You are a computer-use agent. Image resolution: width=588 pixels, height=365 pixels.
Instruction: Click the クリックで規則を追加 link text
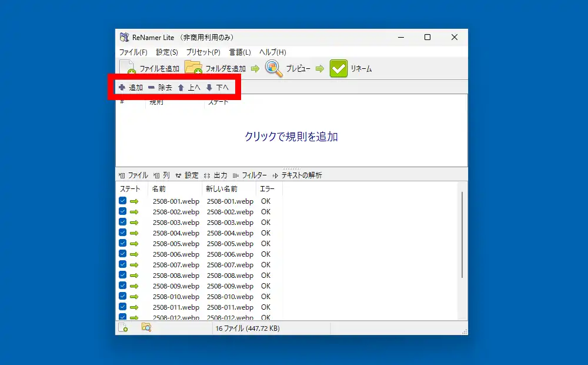point(291,137)
